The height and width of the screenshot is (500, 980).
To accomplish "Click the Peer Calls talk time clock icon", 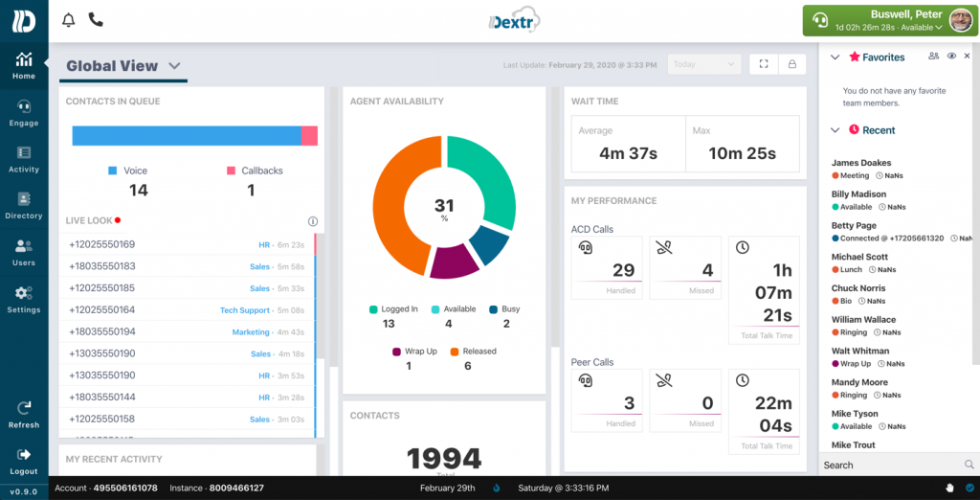I will 742,380.
